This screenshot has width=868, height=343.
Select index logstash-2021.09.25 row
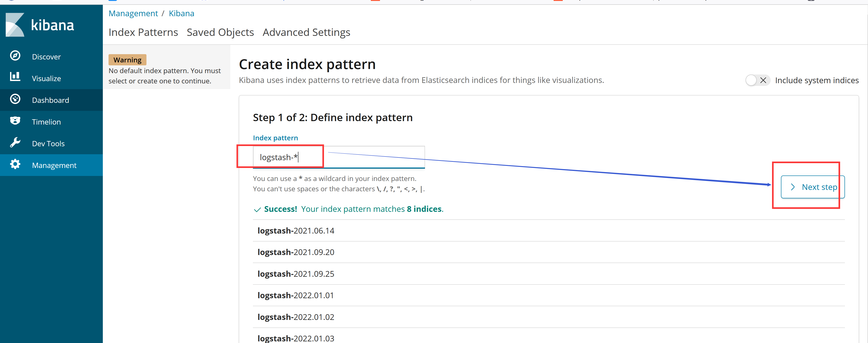pos(549,274)
